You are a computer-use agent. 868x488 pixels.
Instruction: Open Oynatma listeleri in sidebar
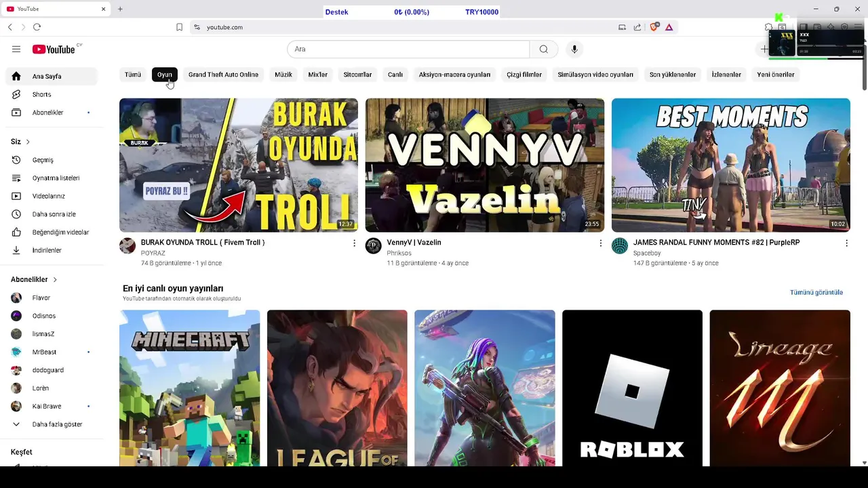pyautogui.click(x=52, y=178)
